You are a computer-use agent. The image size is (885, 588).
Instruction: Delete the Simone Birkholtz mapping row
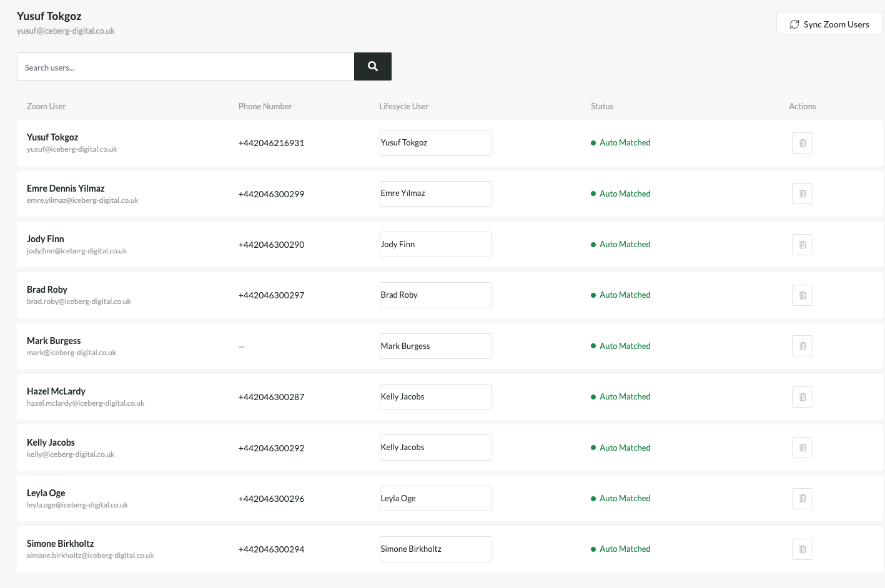pyautogui.click(x=803, y=549)
